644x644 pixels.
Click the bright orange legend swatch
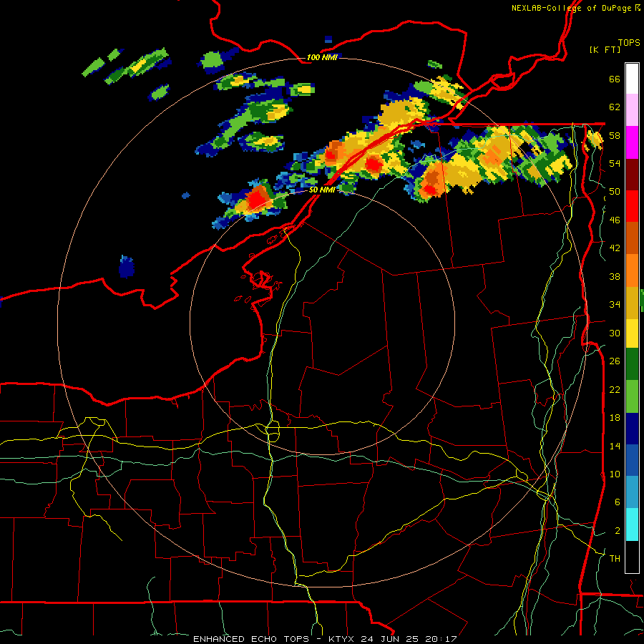click(632, 270)
